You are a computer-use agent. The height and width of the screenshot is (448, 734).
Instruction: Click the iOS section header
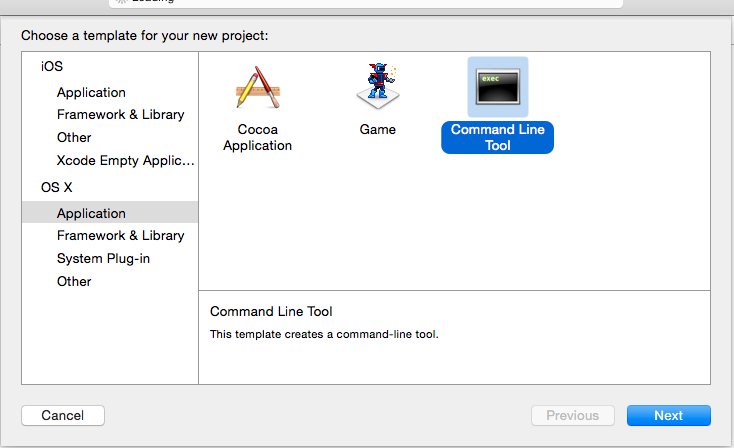coord(51,66)
